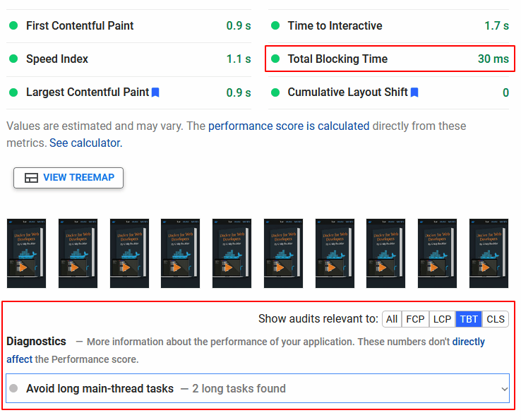Click the Cumulative Layout Shift bookmark icon
The width and height of the screenshot is (521, 420).
click(x=414, y=92)
